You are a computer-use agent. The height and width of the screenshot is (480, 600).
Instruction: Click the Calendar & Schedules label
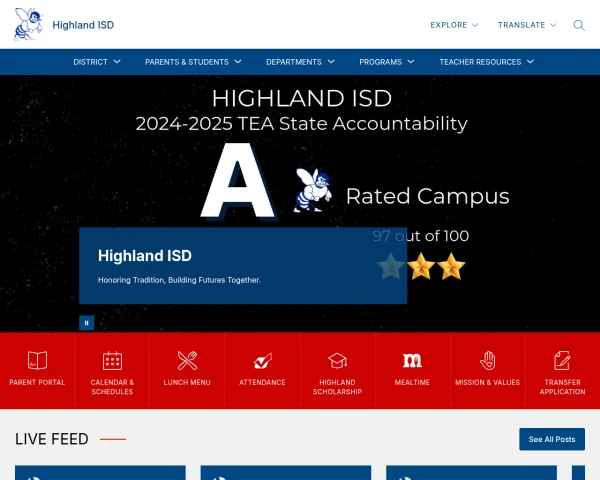point(112,387)
